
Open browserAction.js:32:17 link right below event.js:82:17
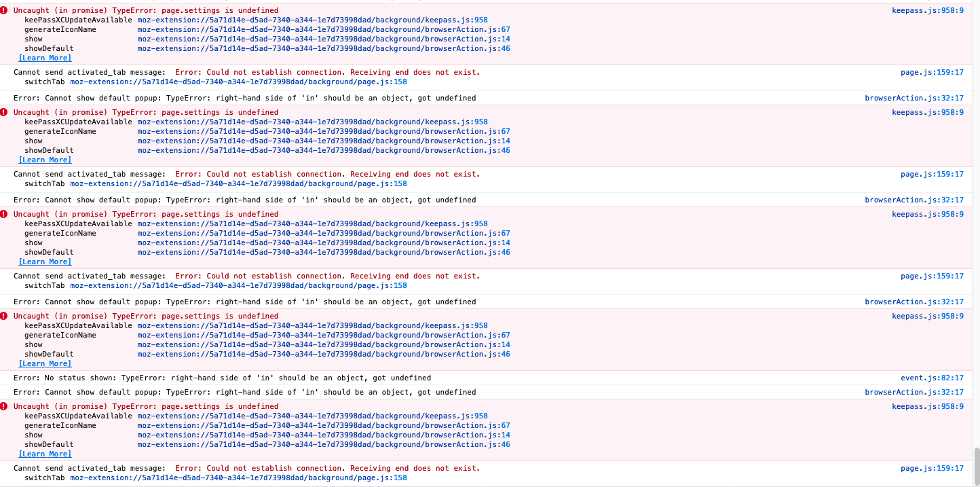(914, 392)
